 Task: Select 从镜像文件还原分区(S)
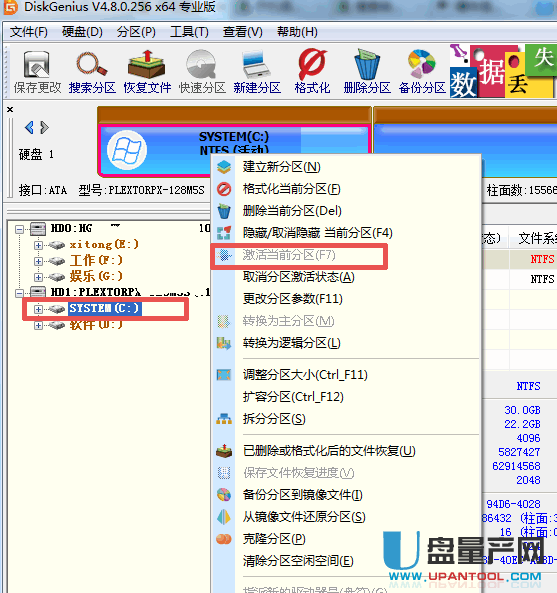pos(304,517)
